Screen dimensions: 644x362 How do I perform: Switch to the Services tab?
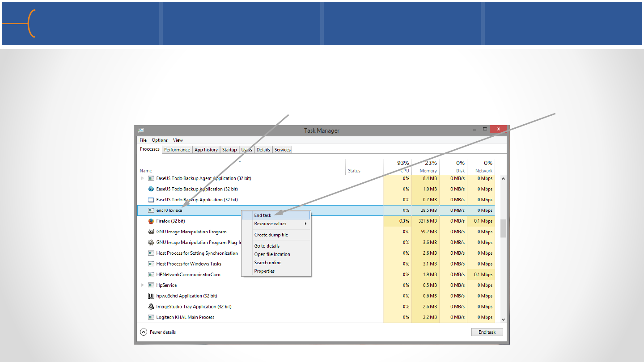coord(283,150)
